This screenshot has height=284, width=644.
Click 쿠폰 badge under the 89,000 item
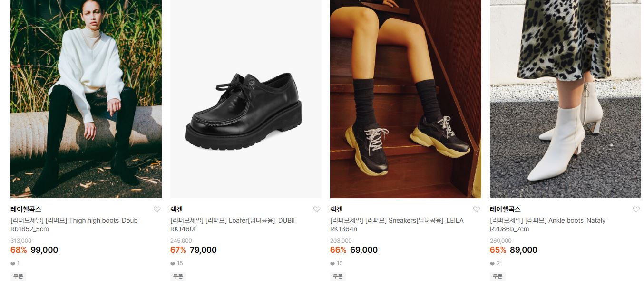pos(498,276)
